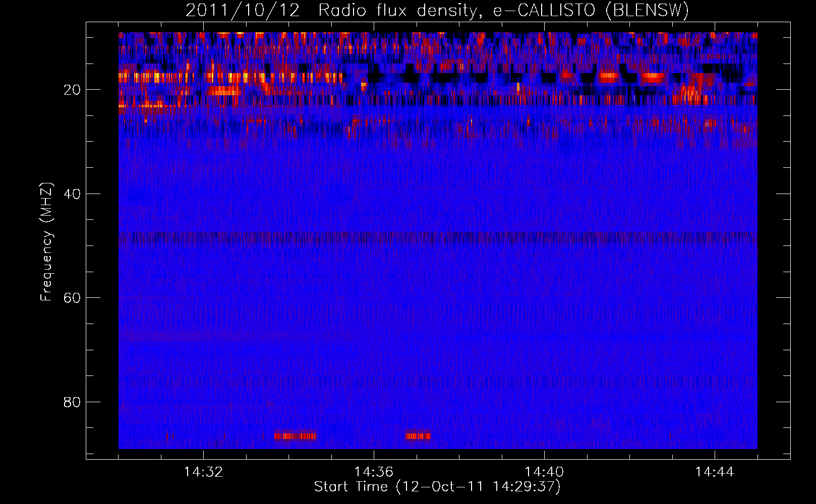Select the 14:32 time axis tick label
Viewport: 816px width, 504px height.
[203, 472]
